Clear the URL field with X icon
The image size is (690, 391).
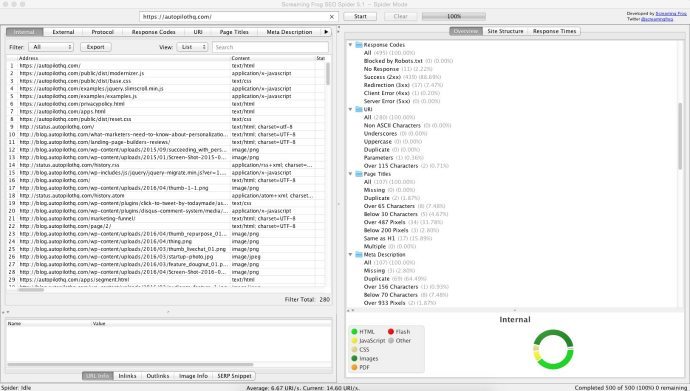[332, 17]
